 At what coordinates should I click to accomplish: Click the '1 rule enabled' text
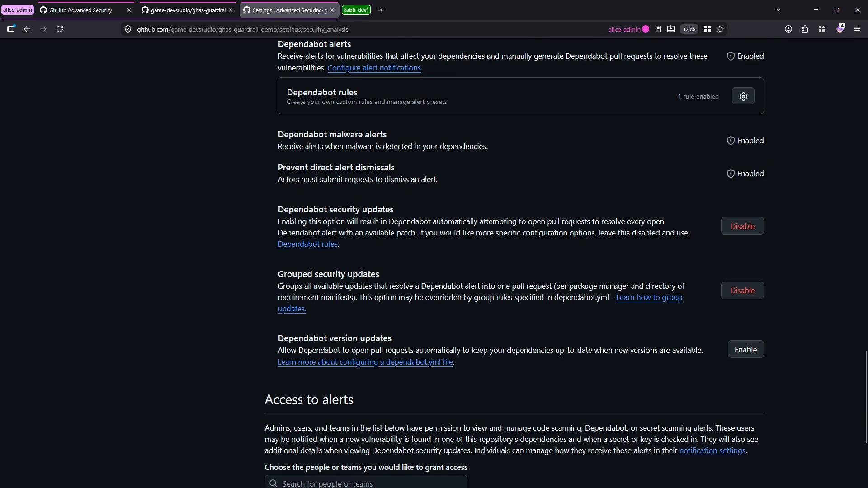tap(698, 96)
